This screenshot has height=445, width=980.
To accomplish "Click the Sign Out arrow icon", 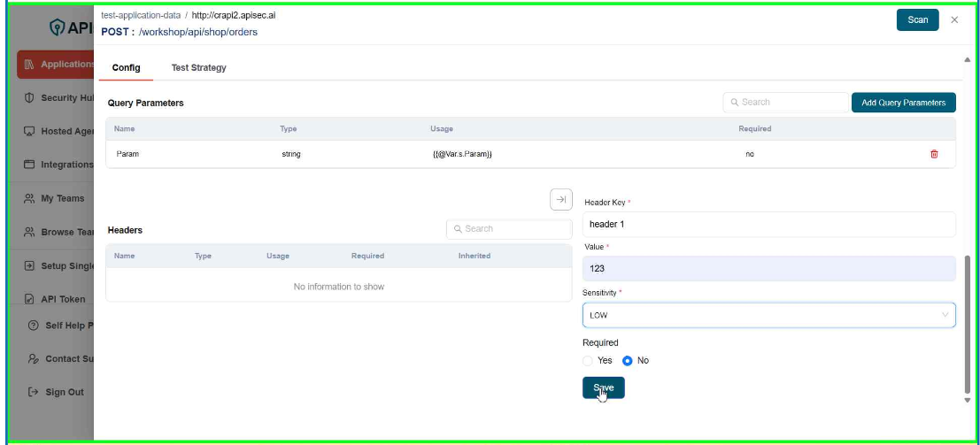I will 33,392.
